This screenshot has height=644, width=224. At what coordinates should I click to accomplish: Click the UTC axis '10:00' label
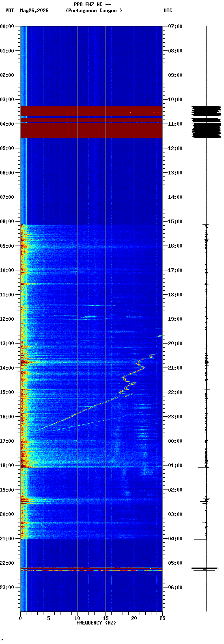(175, 100)
